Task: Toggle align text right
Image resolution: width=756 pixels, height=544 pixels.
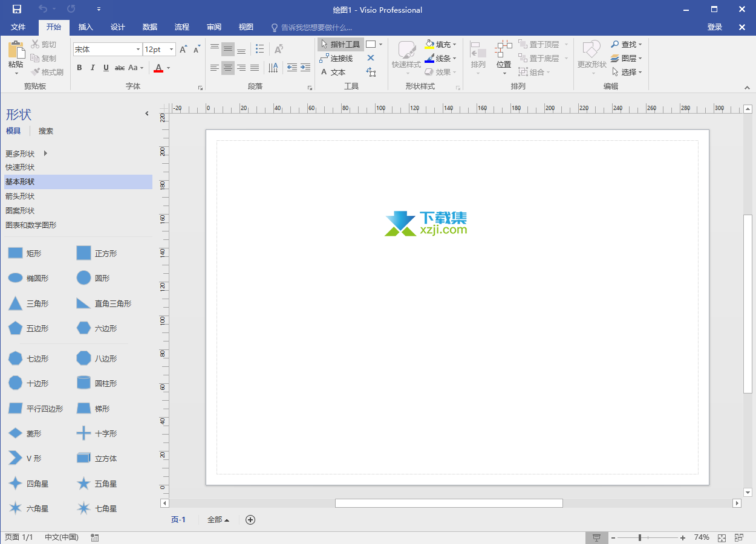Action: [x=241, y=68]
